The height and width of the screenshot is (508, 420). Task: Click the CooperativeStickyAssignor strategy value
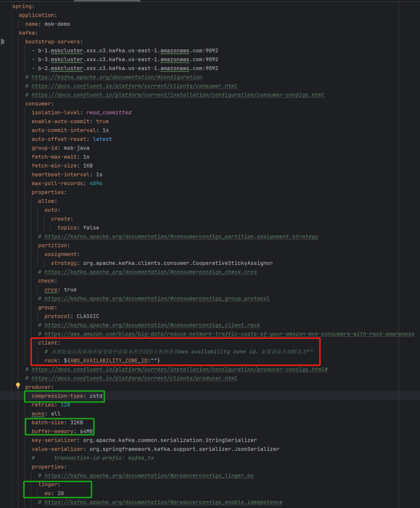[x=178, y=263]
